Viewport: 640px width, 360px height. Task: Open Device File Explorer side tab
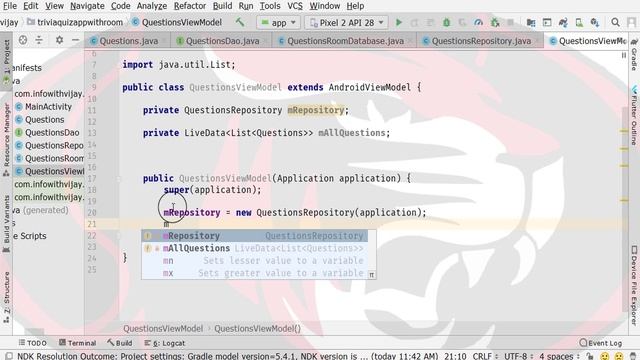[x=634, y=286]
